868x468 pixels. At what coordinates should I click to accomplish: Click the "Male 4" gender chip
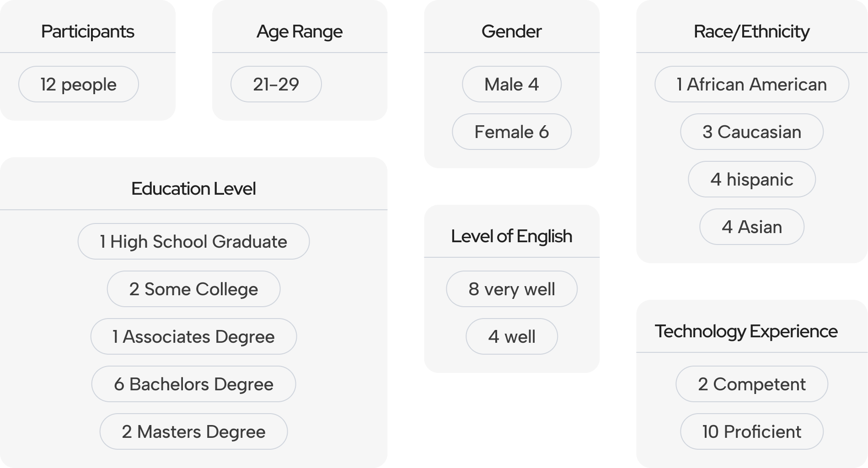tap(511, 85)
